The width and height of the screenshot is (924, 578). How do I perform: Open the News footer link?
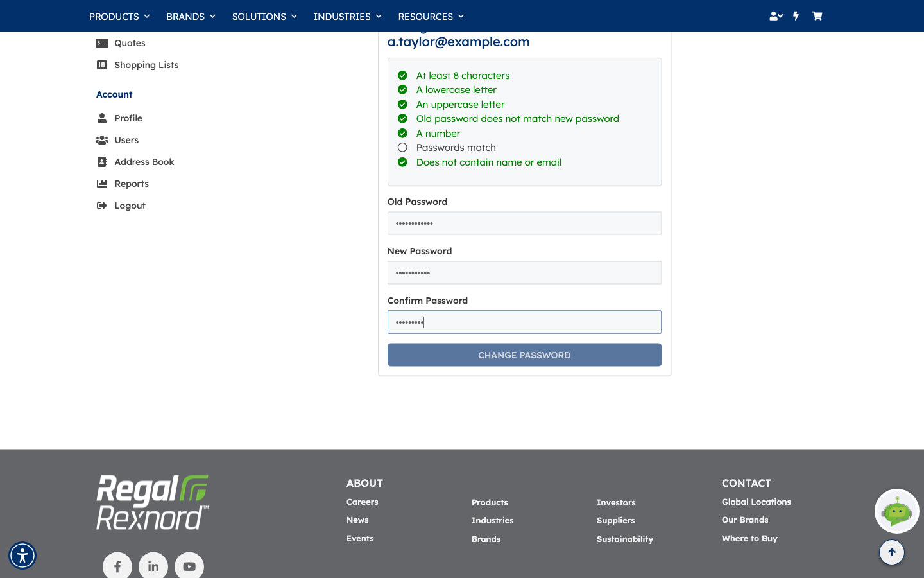click(x=357, y=520)
